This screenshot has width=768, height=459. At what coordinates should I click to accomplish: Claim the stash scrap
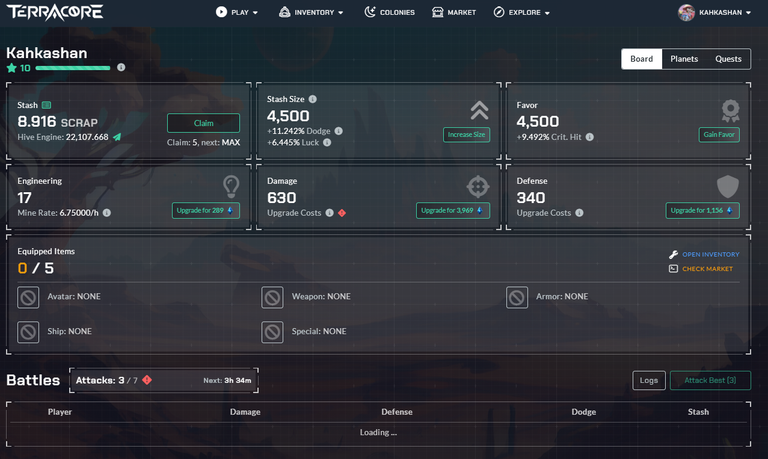tap(203, 123)
